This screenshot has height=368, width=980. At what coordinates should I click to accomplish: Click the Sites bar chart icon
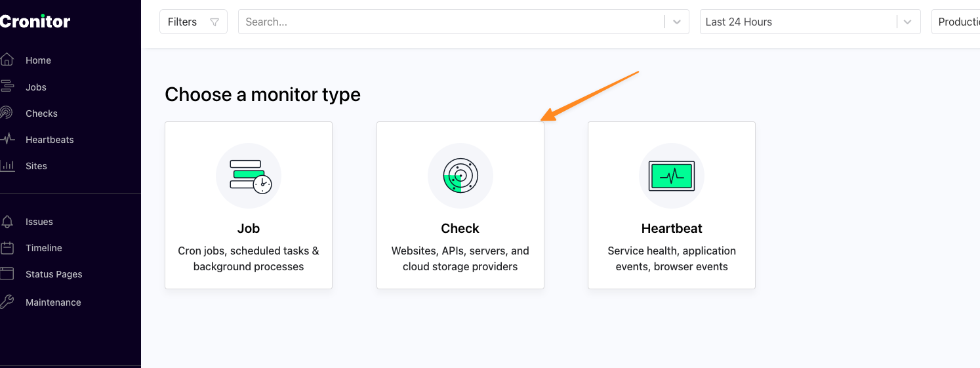[x=7, y=165]
